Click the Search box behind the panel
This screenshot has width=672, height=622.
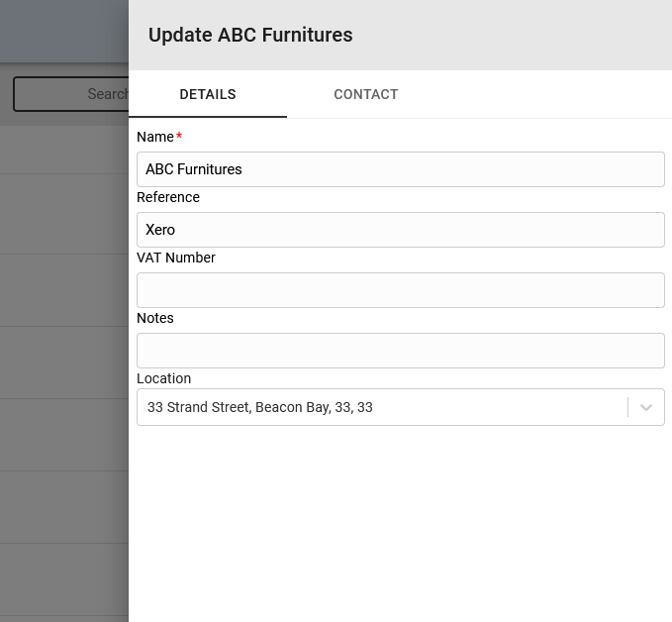[71, 94]
